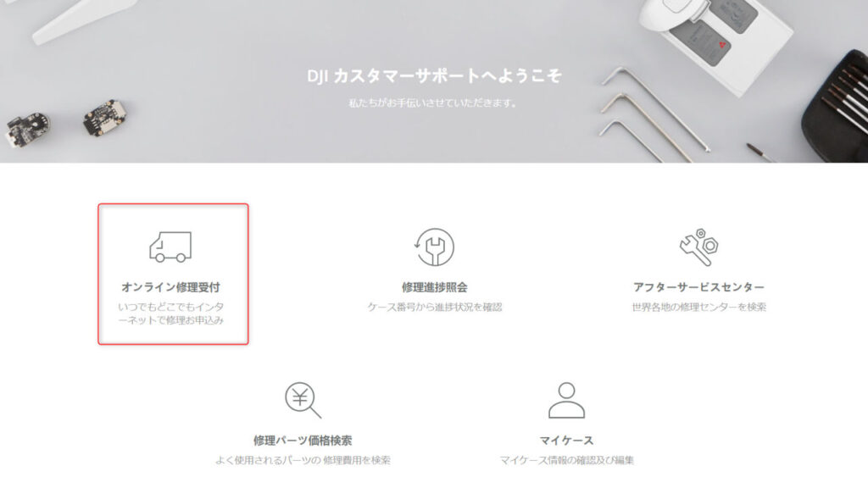The height and width of the screenshot is (488, 868).
Task: Open 修理パーツ価格検索 heading
Action: point(303,441)
